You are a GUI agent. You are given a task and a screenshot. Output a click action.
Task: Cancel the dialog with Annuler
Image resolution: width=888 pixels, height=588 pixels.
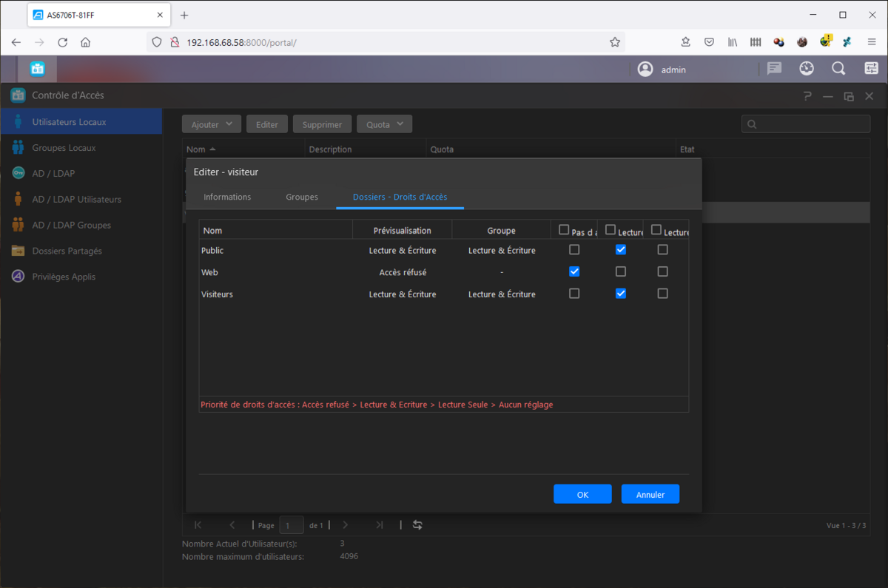click(x=650, y=494)
